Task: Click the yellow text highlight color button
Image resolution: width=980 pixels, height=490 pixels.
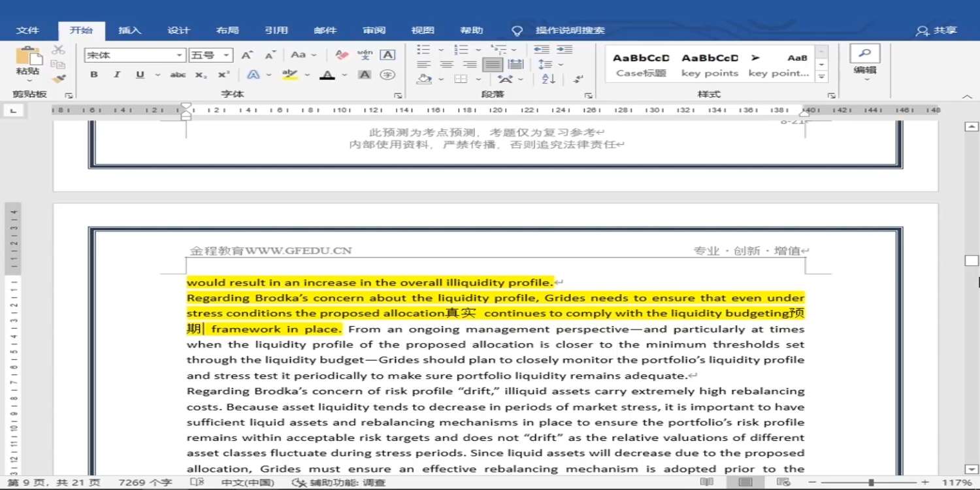Action: [x=290, y=75]
